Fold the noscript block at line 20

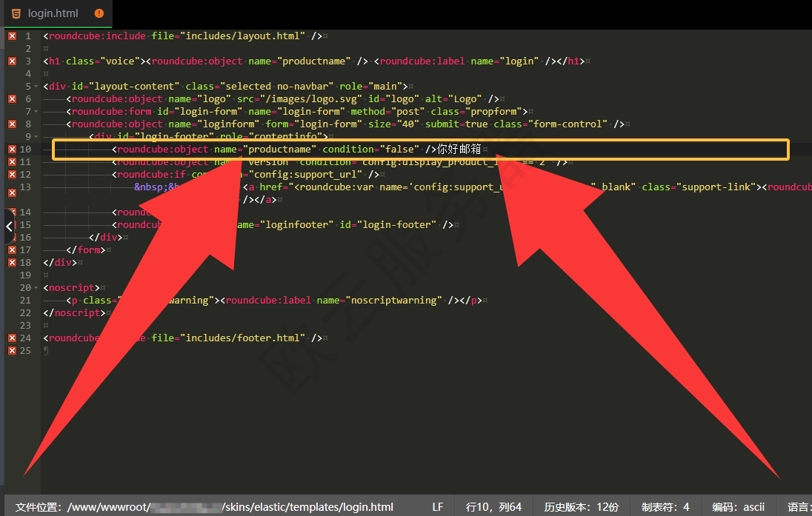coord(35,287)
